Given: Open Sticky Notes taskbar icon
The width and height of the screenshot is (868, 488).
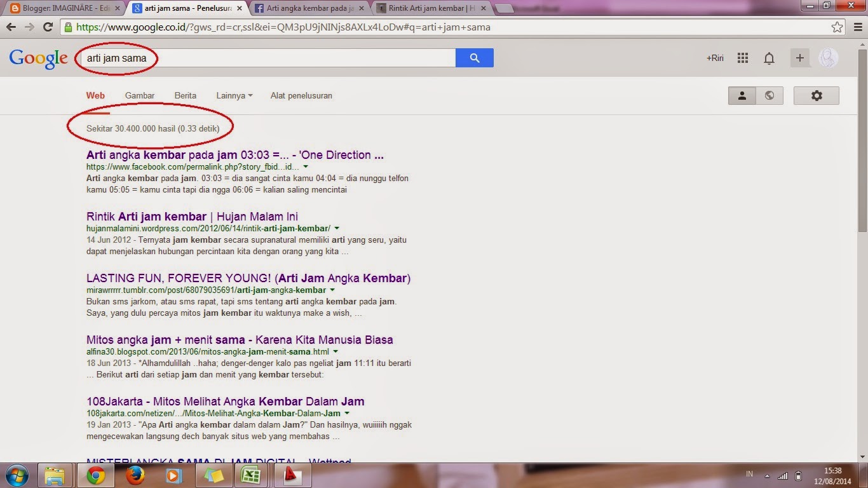Looking at the screenshot, I should point(214,475).
